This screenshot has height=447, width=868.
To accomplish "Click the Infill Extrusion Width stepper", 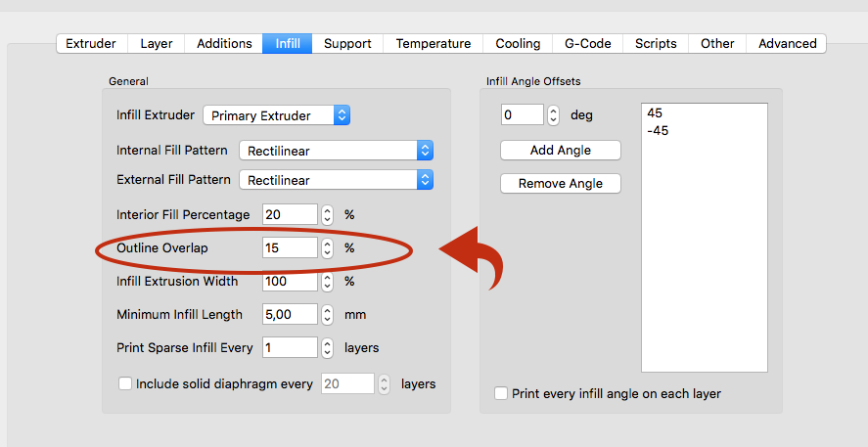I will tap(327, 281).
